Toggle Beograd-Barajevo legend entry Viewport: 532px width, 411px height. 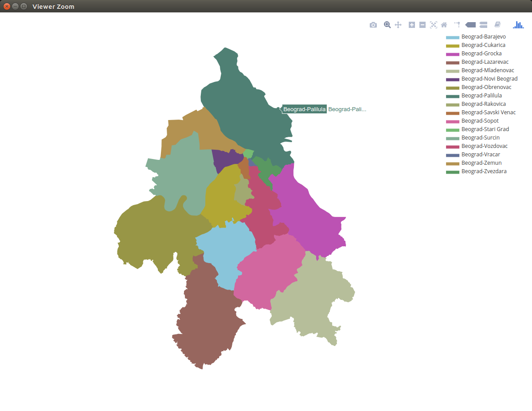pyautogui.click(x=483, y=37)
